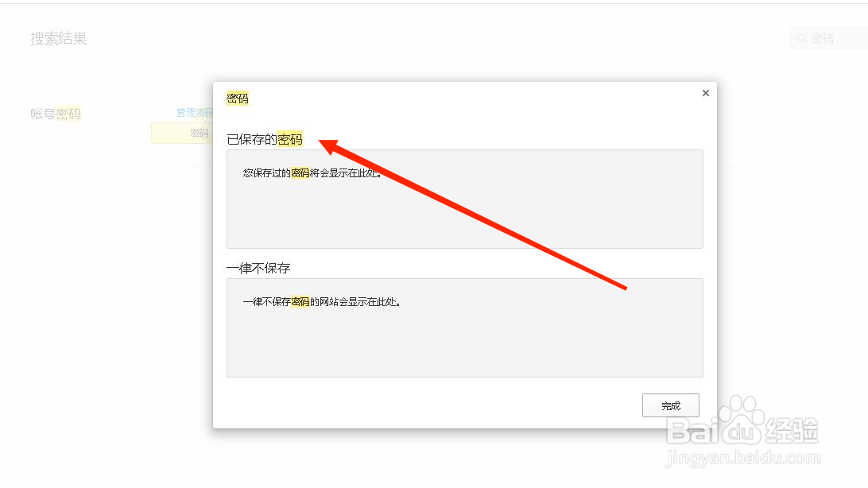Click inside the never-save websites list area
Image resolution: width=868 pixels, height=488 pixels.
tap(465, 342)
